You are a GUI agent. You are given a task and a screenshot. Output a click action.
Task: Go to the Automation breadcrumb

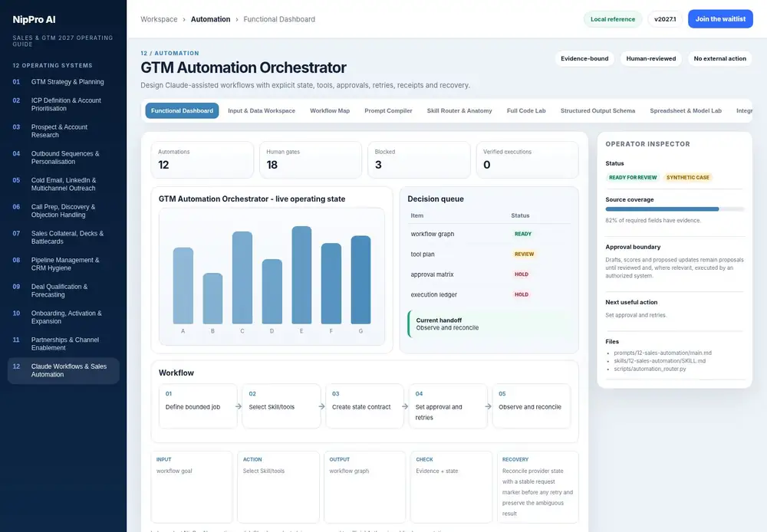click(x=210, y=19)
